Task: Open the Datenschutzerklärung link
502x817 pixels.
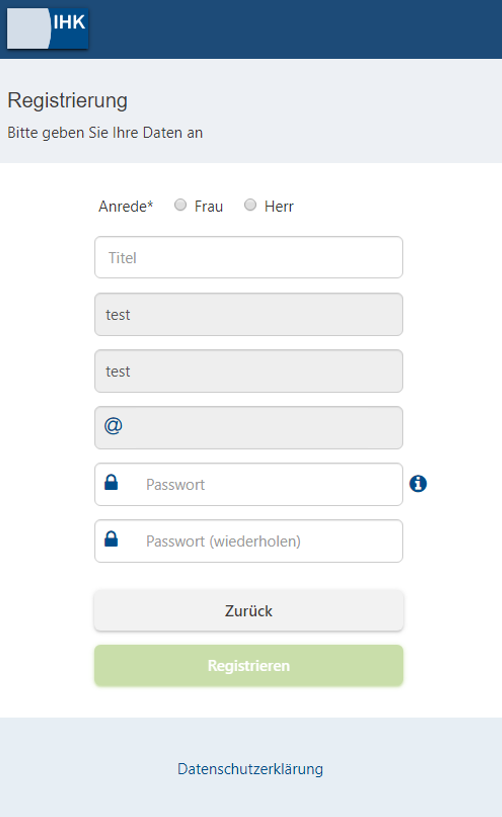Action: 250,769
